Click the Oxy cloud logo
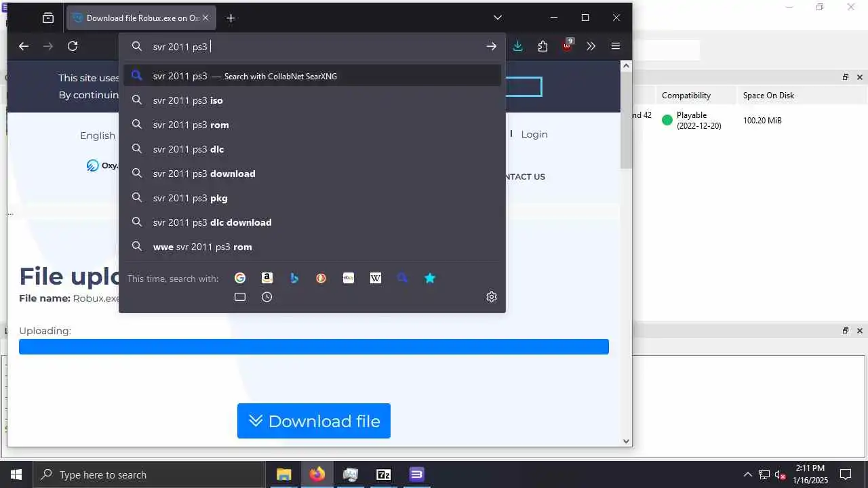The height and width of the screenshot is (488, 868). click(x=102, y=165)
